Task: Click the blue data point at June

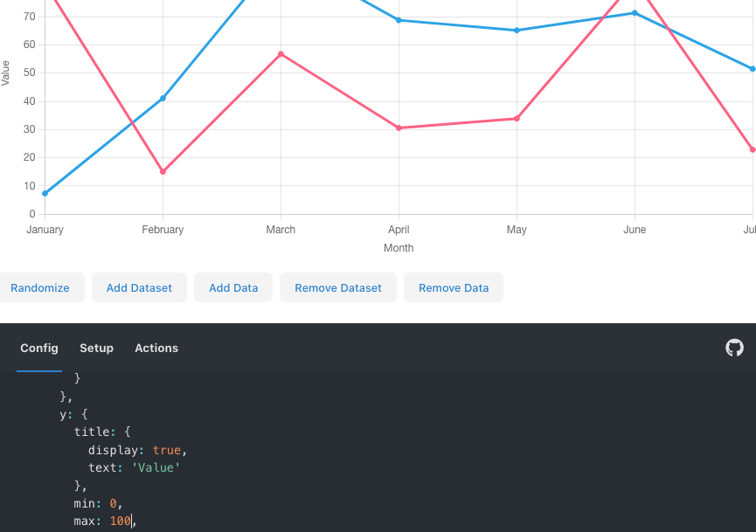Action: tap(635, 13)
